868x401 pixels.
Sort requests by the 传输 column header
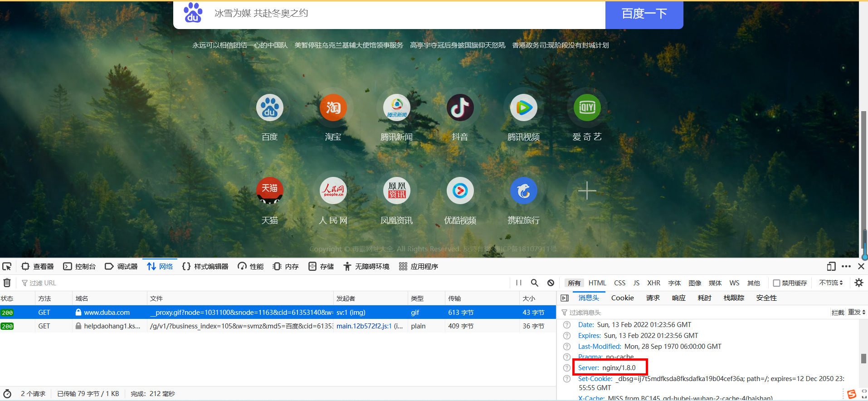(482, 298)
